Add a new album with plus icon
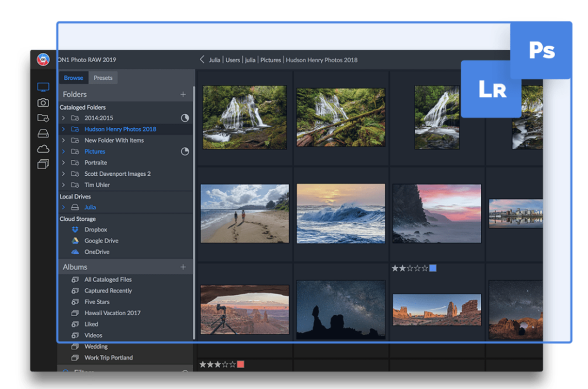 (183, 267)
